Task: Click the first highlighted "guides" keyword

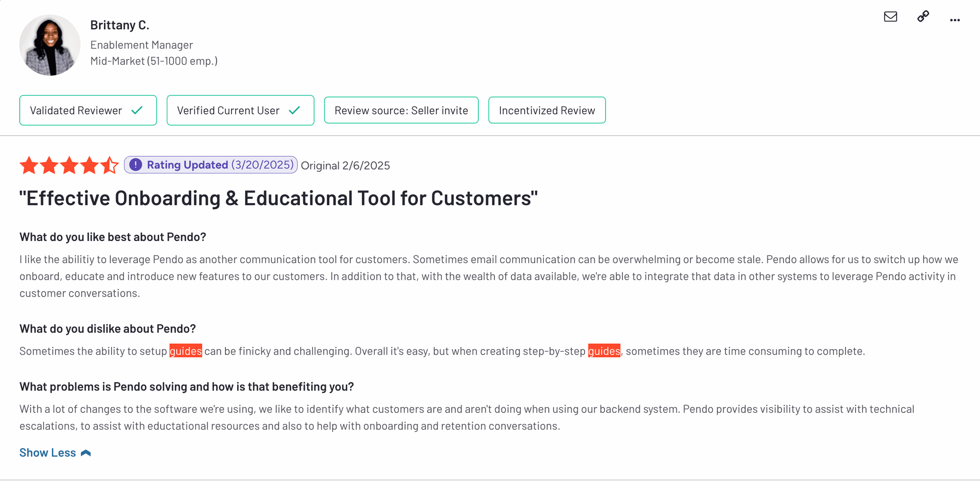Action: coord(186,351)
